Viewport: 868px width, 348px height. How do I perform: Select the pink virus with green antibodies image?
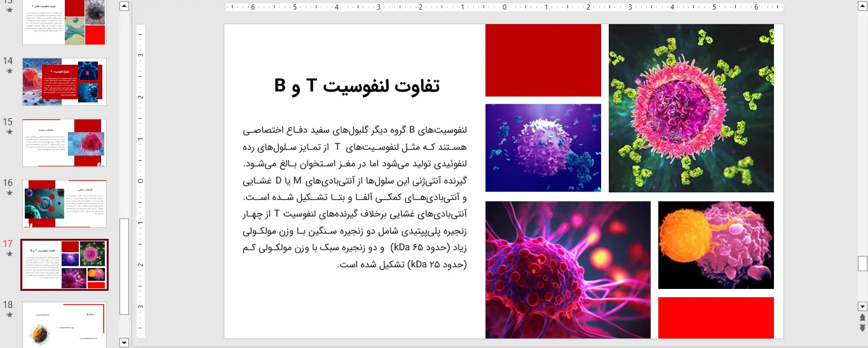point(691,108)
